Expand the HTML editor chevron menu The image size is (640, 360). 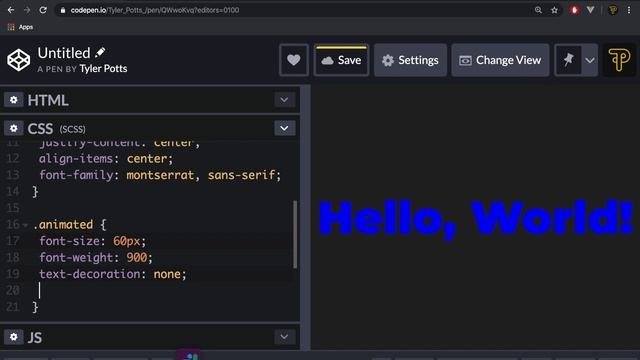(284, 100)
